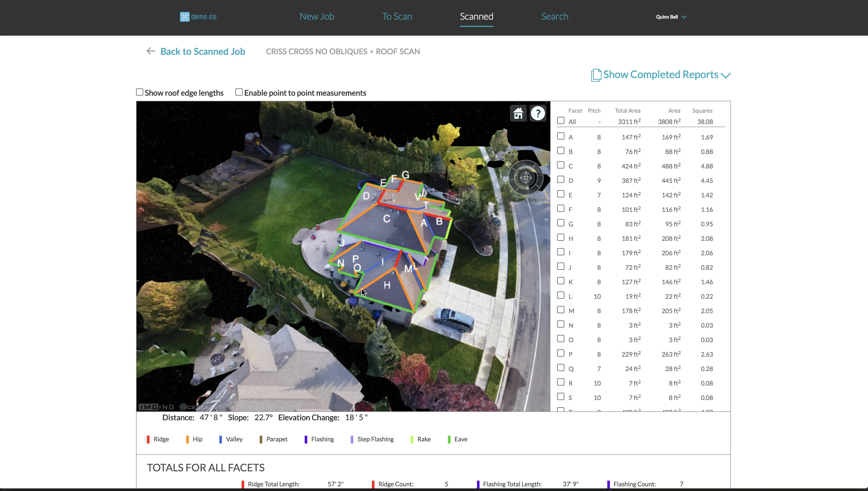The width and height of the screenshot is (868, 491).
Task: Click Show Completed Reports link
Action: pos(661,74)
